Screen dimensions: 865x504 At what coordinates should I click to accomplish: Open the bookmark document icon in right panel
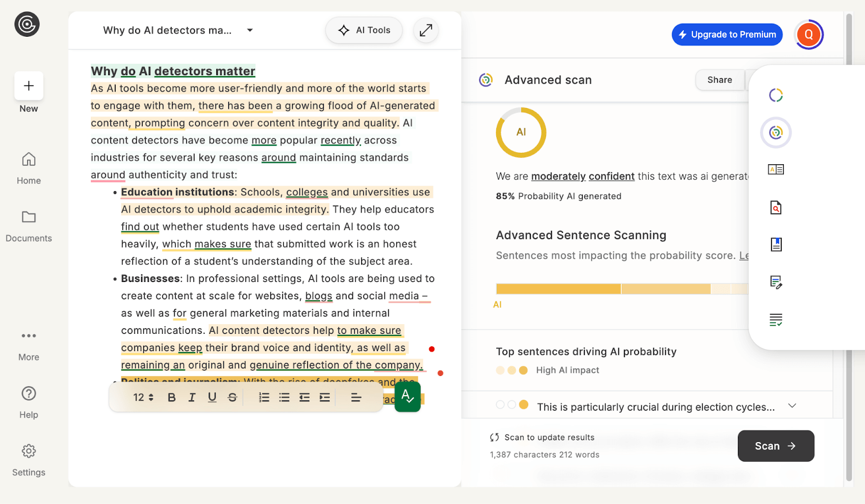point(776,244)
